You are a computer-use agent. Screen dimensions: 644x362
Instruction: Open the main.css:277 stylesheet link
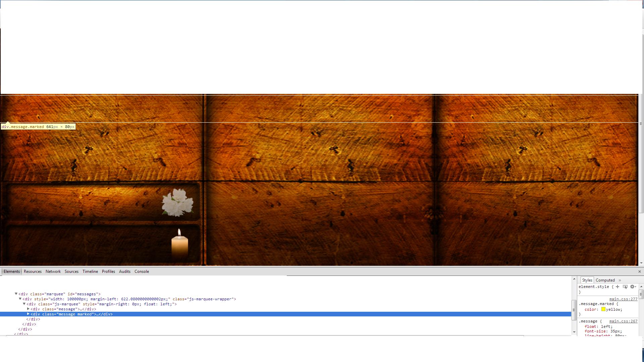click(x=624, y=299)
